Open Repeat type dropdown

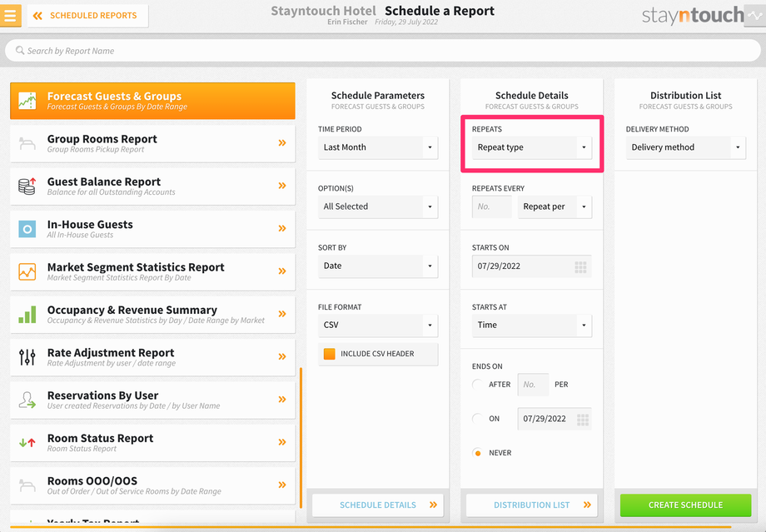pos(531,147)
